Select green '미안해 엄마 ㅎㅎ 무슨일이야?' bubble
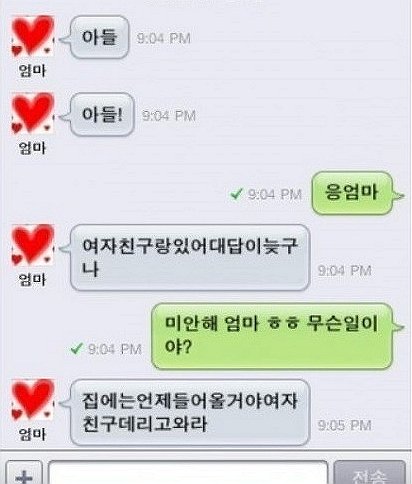Image resolution: width=412 pixels, height=484 pixels. point(272,336)
